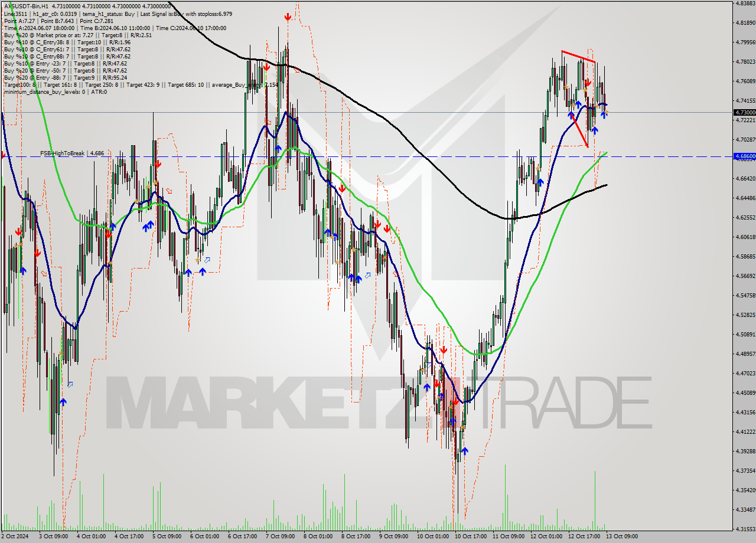Click price axis value 4.62552

pos(745,217)
